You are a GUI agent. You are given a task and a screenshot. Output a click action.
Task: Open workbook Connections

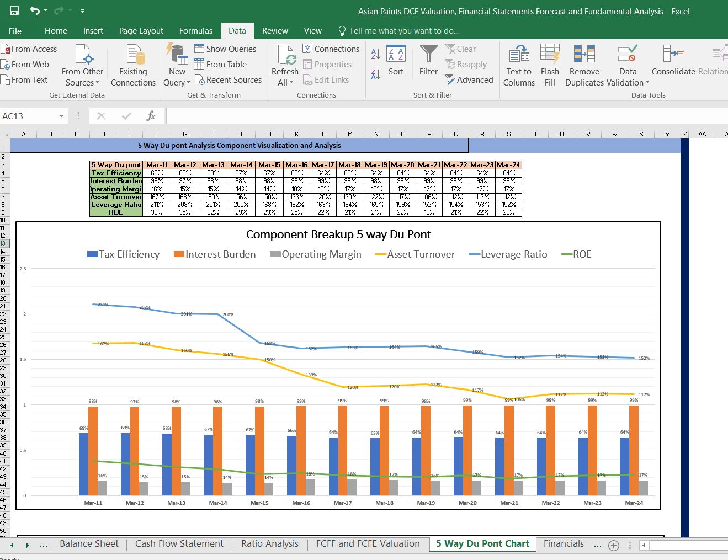click(x=331, y=49)
